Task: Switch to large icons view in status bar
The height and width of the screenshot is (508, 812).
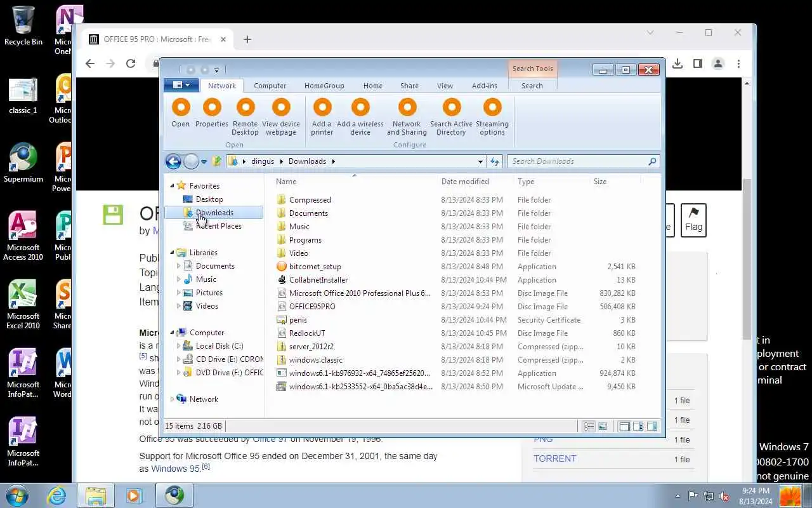Action: tap(603, 426)
